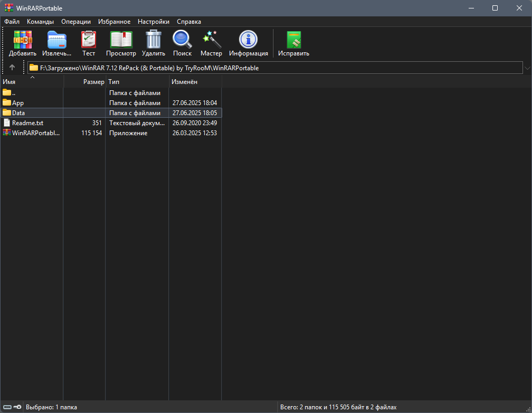Select the WinRARPortable application icon
The width and height of the screenshot is (532, 413).
[x=7, y=133]
